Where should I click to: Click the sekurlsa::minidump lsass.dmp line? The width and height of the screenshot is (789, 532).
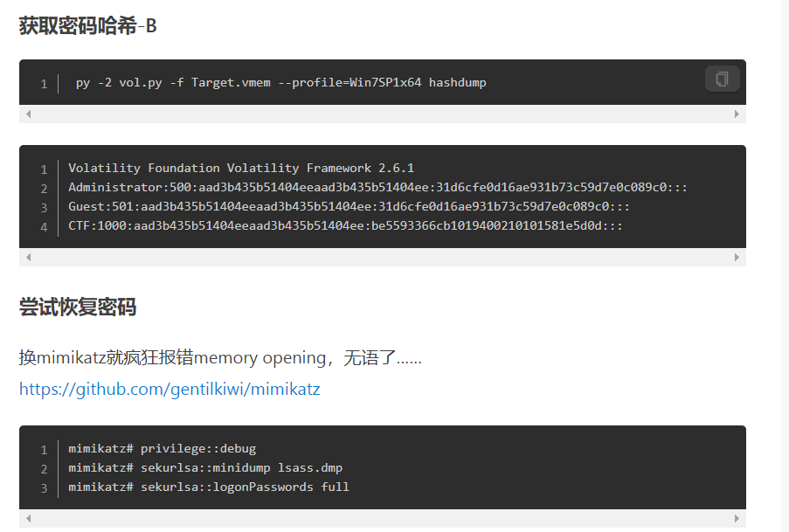click(205, 467)
